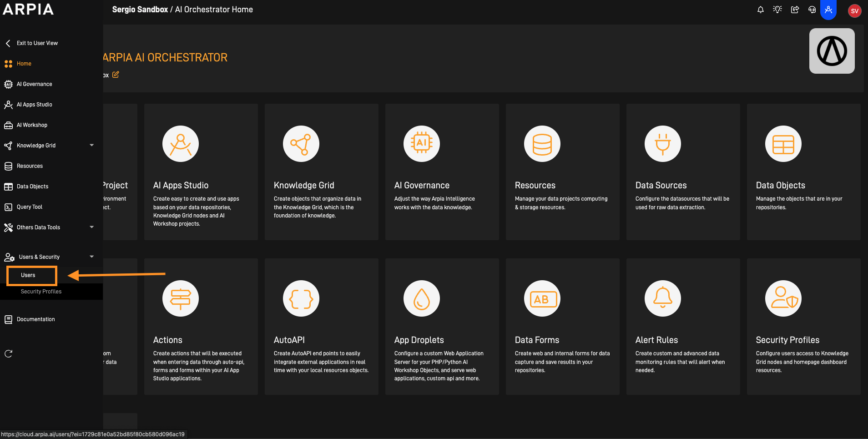868x439 pixels.
Task: Open Documentation from the sidebar
Action: coord(35,319)
